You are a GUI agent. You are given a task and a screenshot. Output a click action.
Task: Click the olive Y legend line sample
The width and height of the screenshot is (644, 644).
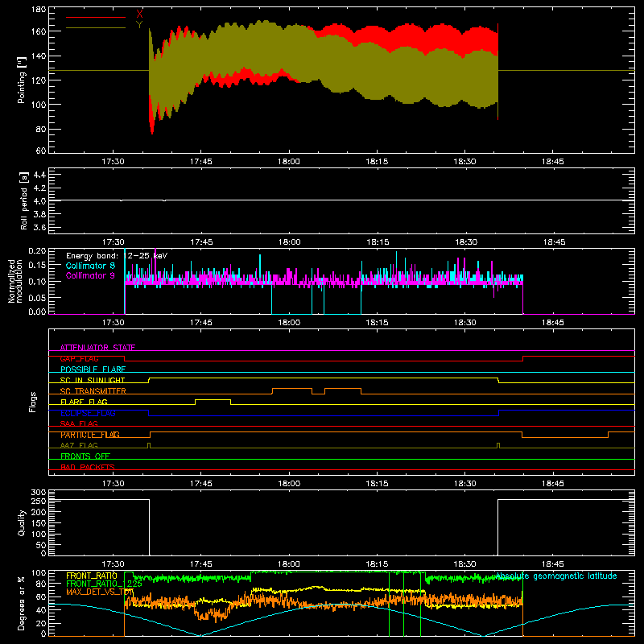click(96, 28)
